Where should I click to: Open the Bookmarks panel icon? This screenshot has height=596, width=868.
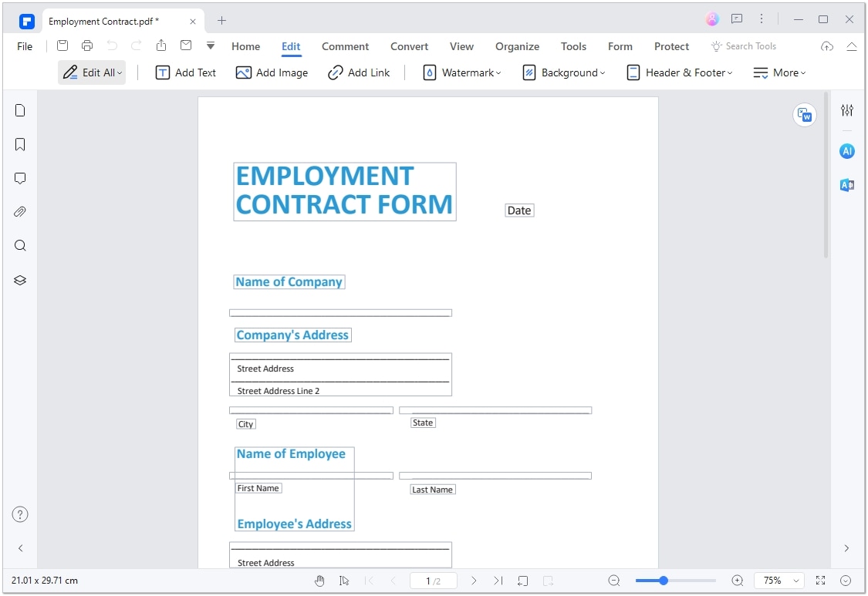(x=20, y=144)
